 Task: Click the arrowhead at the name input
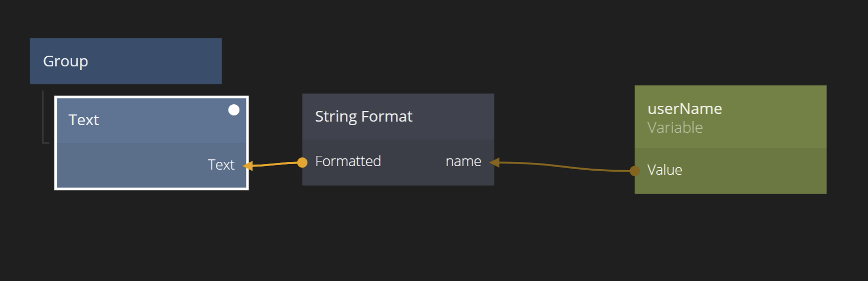coord(495,162)
